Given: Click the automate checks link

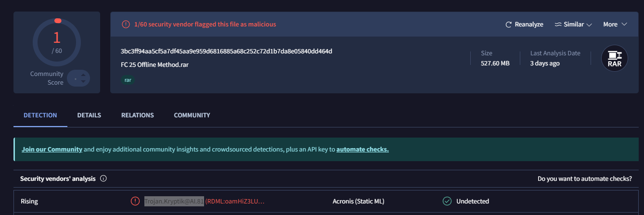Looking at the screenshot, I should pos(362,150).
